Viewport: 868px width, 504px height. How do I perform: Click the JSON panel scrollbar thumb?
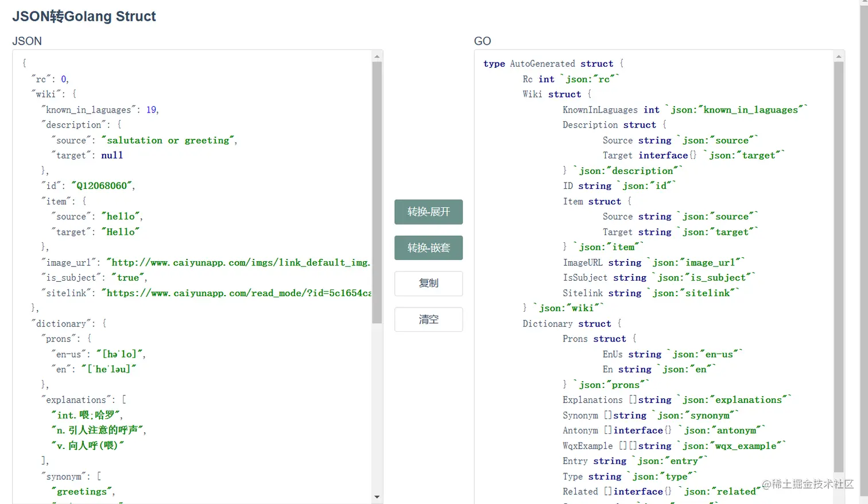[377, 192]
